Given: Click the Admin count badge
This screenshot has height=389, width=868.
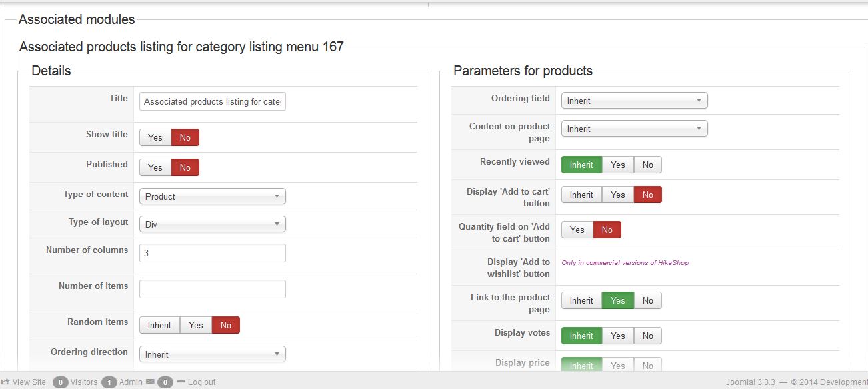Looking at the screenshot, I should [x=109, y=382].
